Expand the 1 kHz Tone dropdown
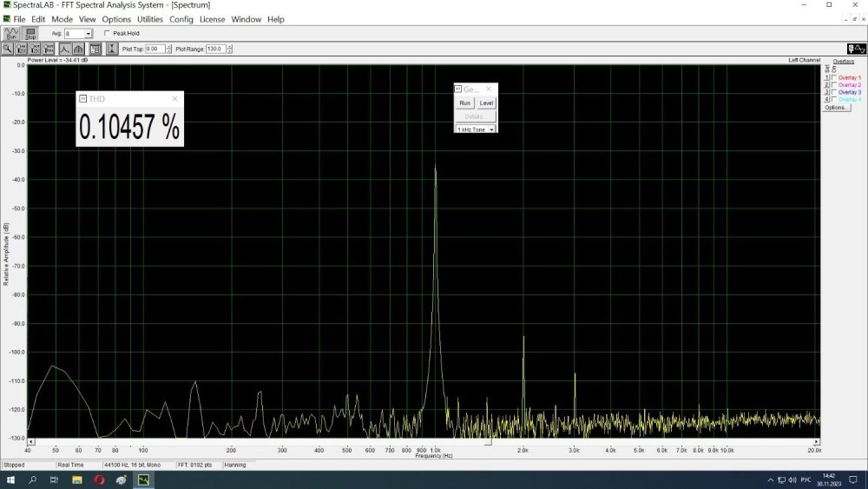This screenshot has height=489, width=868. [x=492, y=129]
